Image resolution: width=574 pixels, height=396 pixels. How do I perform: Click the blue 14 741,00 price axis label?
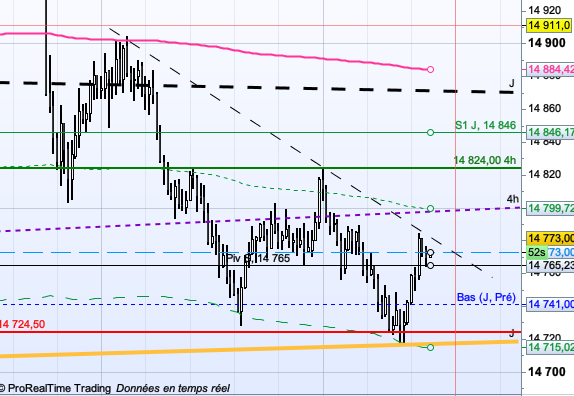(550, 304)
